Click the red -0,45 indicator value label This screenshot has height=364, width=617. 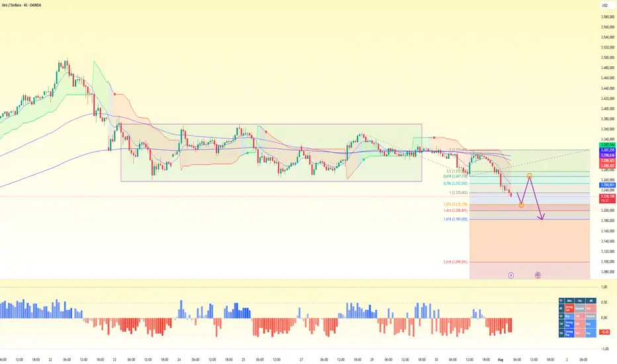point(604,332)
